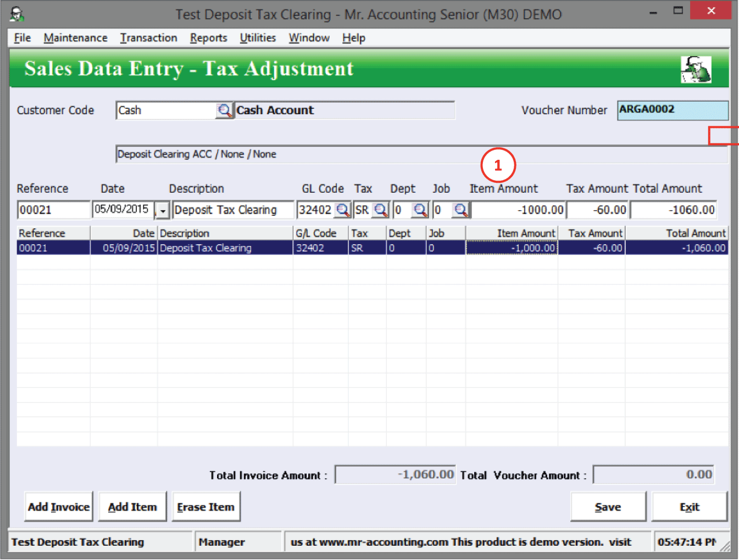
Task: Expand the Date picker dropdown arrow
Action: [x=163, y=210]
